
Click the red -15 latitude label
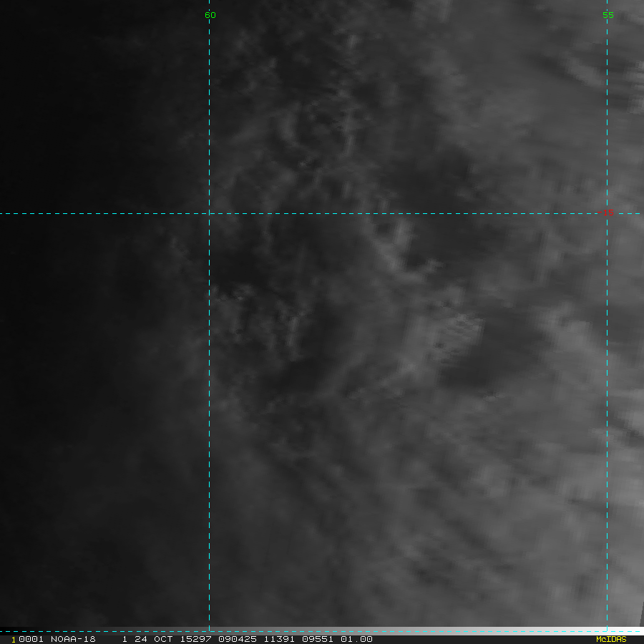click(605, 213)
